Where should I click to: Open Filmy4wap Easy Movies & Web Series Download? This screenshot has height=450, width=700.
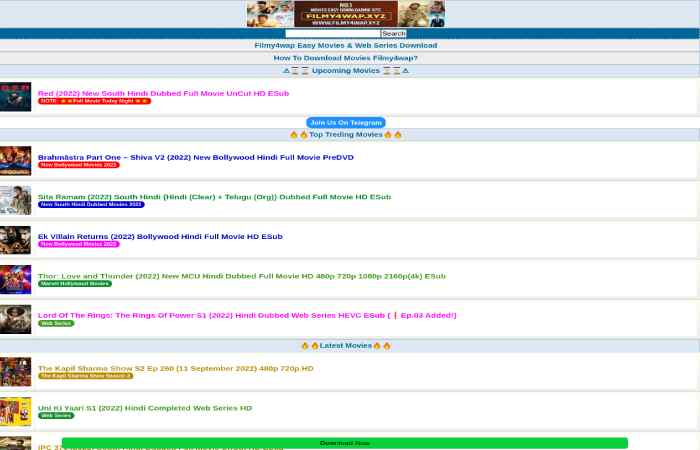point(345,45)
